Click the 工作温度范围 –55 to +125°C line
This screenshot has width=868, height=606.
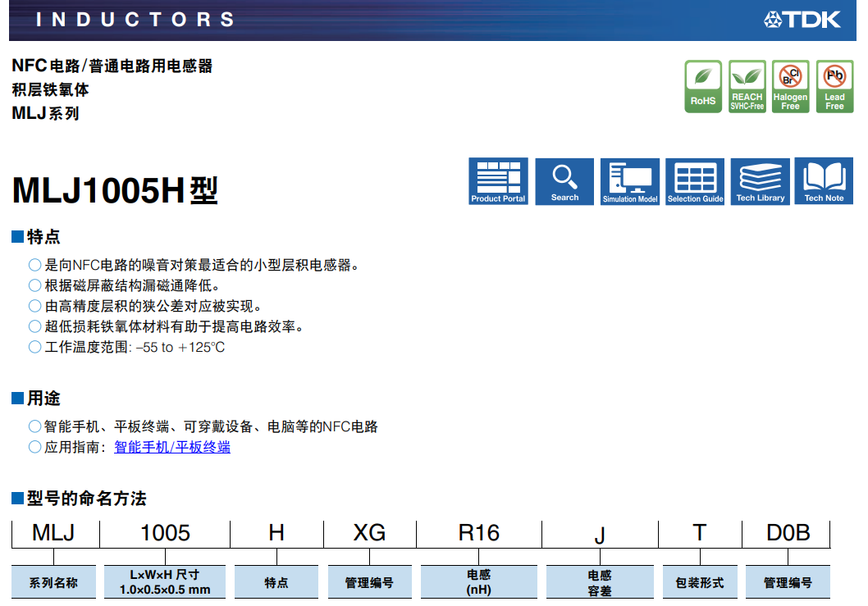(135, 347)
